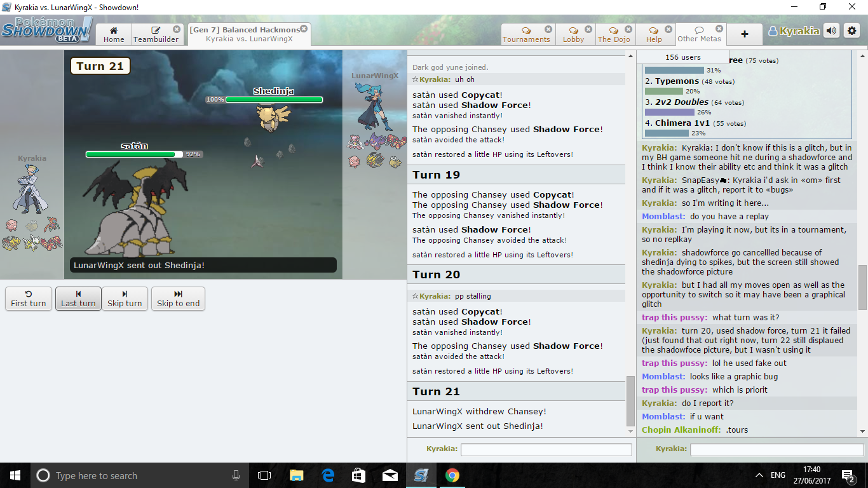The height and width of the screenshot is (488, 868).
Task: Advance with Skip turn button
Action: pyautogui.click(x=125, y=299)
